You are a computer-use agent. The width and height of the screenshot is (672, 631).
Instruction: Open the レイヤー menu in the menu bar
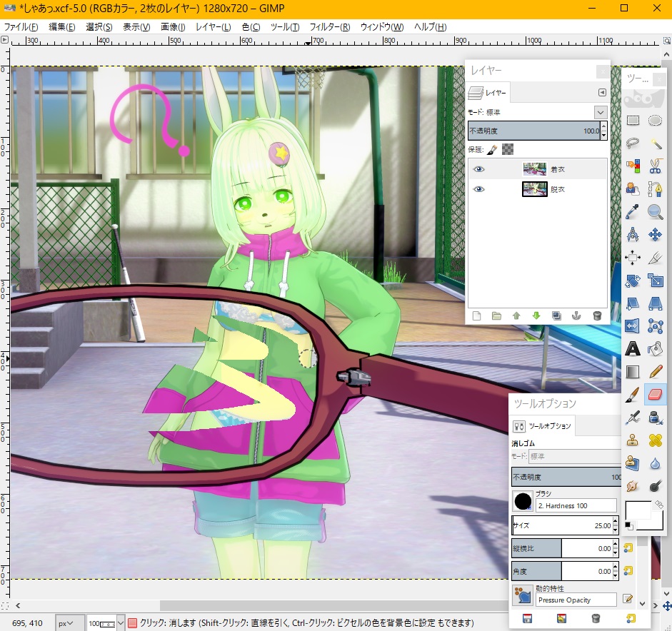(x=213, y=27)
